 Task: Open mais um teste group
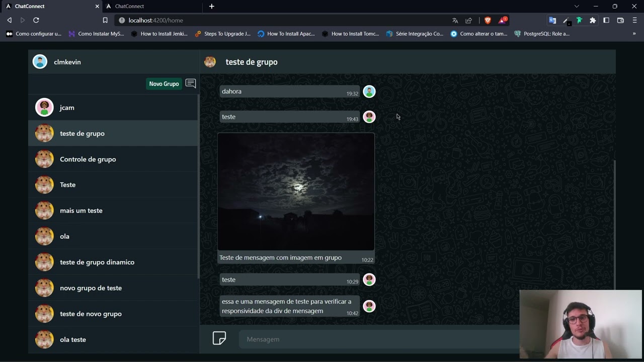pos(114,210)
